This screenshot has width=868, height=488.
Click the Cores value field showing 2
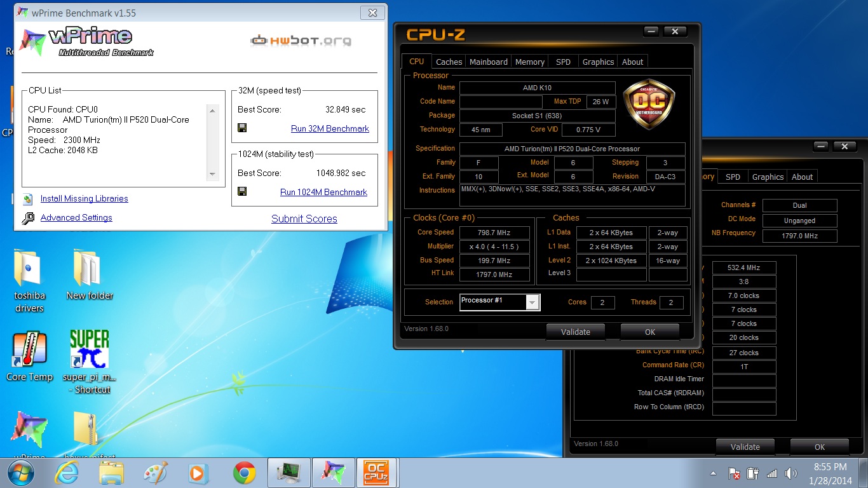602,302
